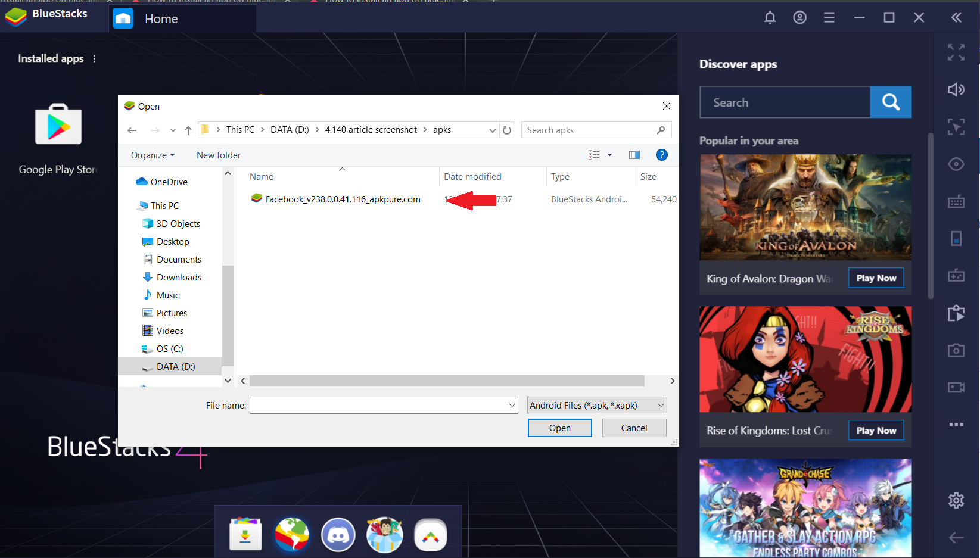Select 3D Objects folder in tree
The height and width of the screenshot is (558, 980).
point(172,224)
